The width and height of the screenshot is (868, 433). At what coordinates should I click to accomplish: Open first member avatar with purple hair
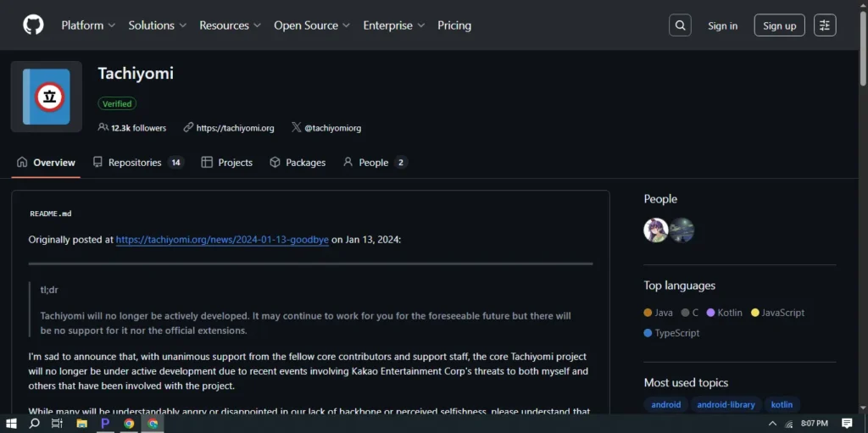(x=655, y=230)
